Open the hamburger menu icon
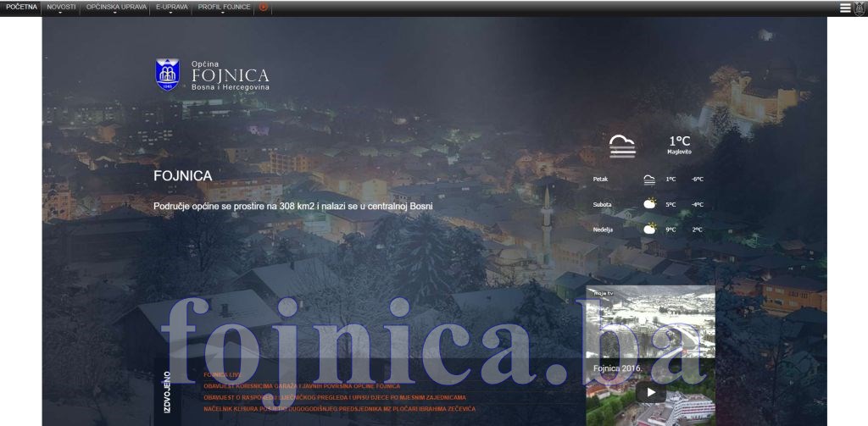868x426 pixels. pyautogui.click(x=844, y=8)
